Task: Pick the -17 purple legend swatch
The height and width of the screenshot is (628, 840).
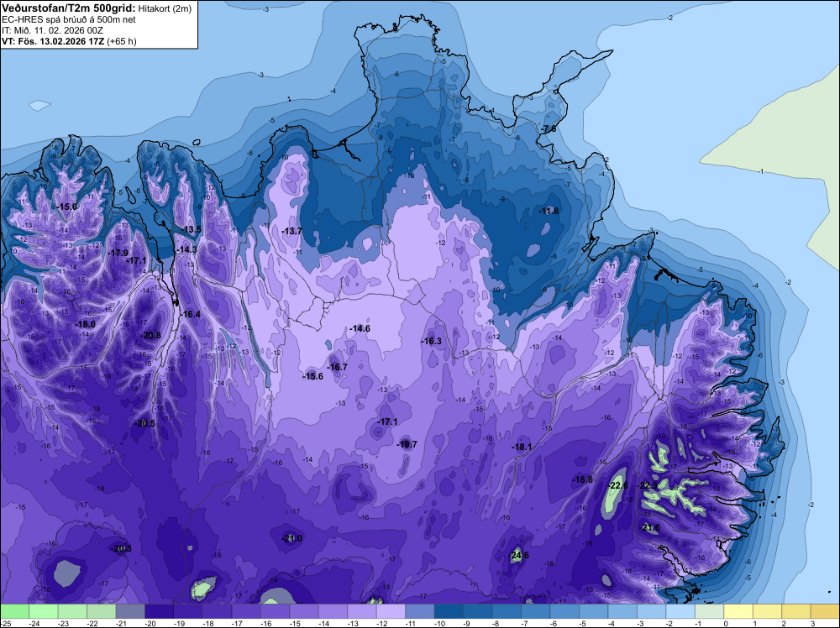Action: 246,611
